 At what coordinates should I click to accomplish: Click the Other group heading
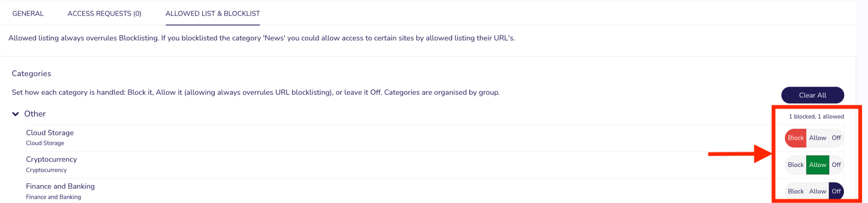[35, 114]
